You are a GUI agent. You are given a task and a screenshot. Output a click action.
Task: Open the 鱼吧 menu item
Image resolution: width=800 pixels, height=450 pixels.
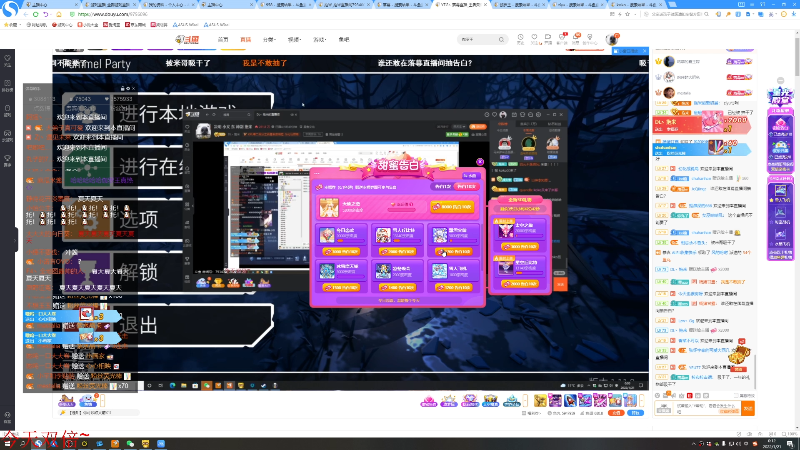pyautogui.click(x=343, y=39)
